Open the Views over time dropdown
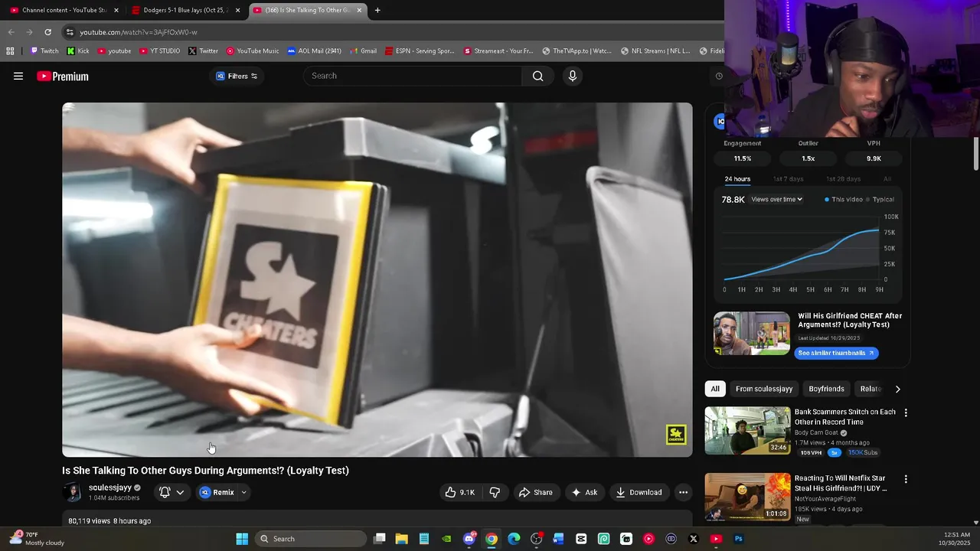The width and height of the screenshot is (980, 551). (776, 200)
